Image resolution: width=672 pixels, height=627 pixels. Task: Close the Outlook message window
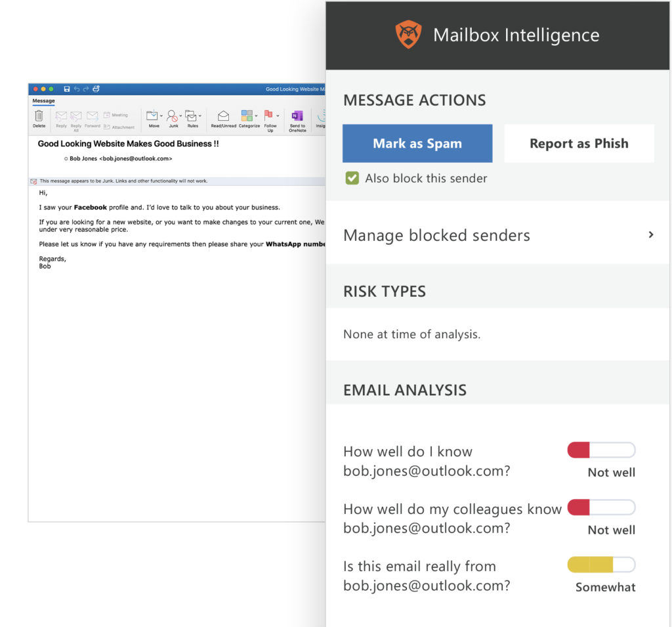click(35, 89)
